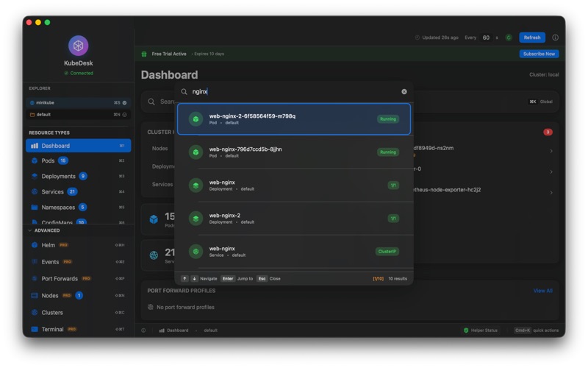Click the info icon in the bottom status bar
Viewport: 588px width, 368px height.
[x=143, y=330]
